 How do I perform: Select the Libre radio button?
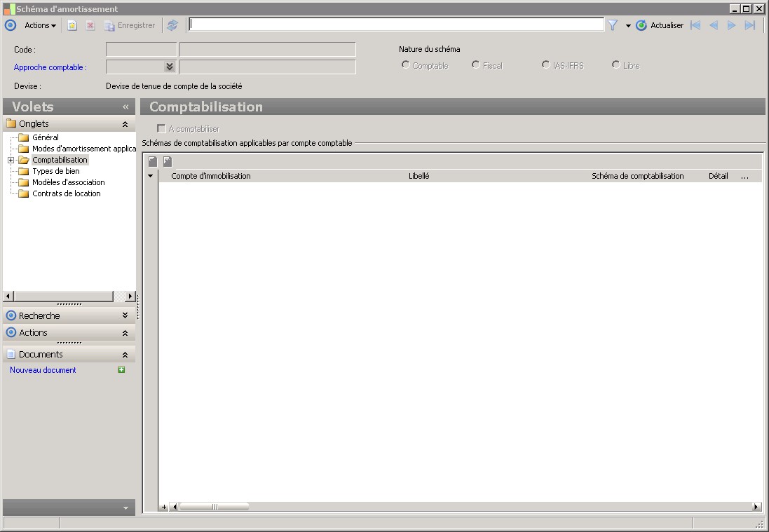click(x=616, y=64)
